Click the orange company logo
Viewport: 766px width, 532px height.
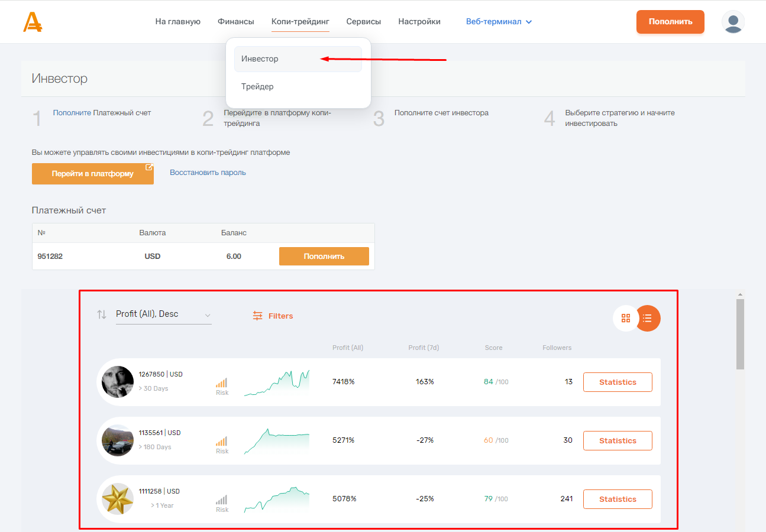33,22
